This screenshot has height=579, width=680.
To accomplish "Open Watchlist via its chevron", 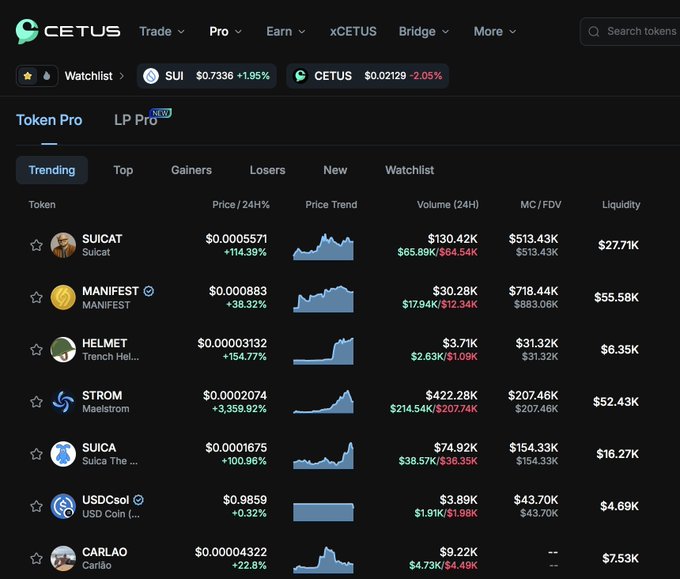I will (x=122, y=76).
